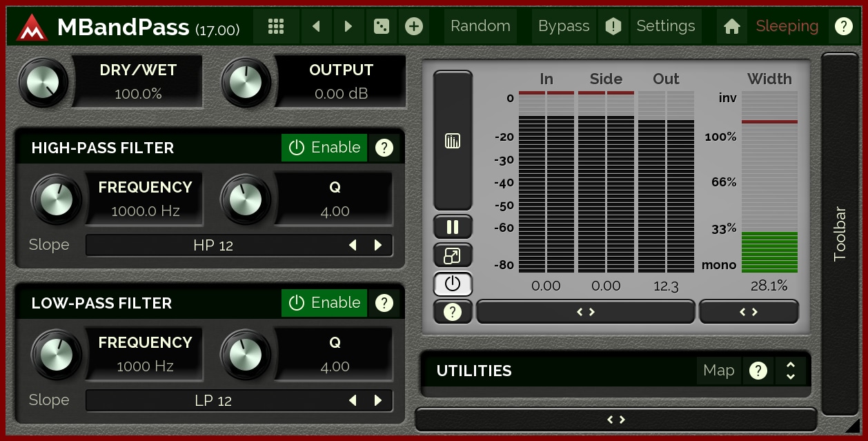Pause the meter display
This screenshot has height=441, width=868.
click(453, 227)
